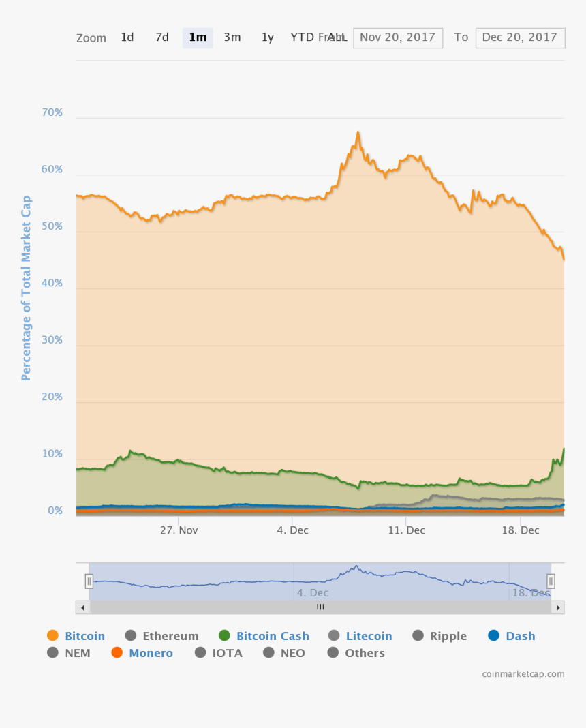
Task: Click the right navigator resize handle
Action: [x=551, y=580]
